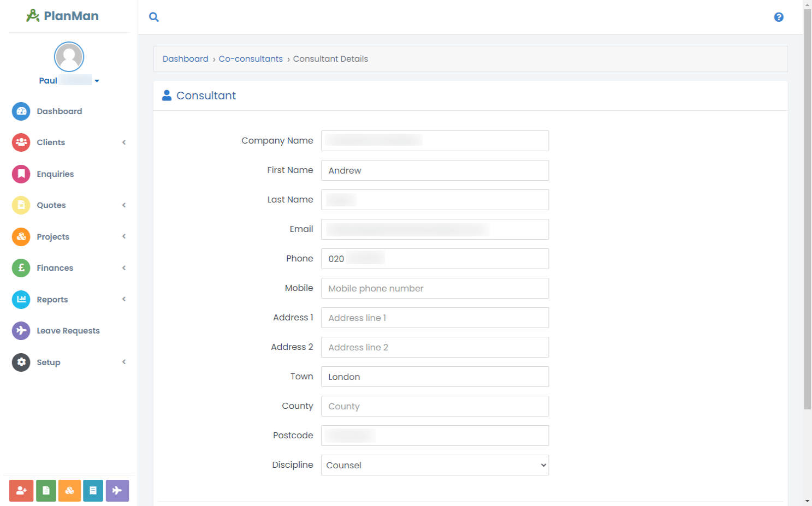Click the red Clients people icon
This screenshot has width=812, height=506.
pos(21,142)
